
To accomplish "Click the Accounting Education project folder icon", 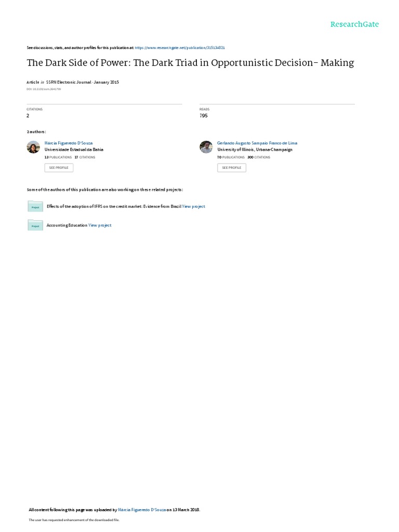I will [x=35, y=225].
